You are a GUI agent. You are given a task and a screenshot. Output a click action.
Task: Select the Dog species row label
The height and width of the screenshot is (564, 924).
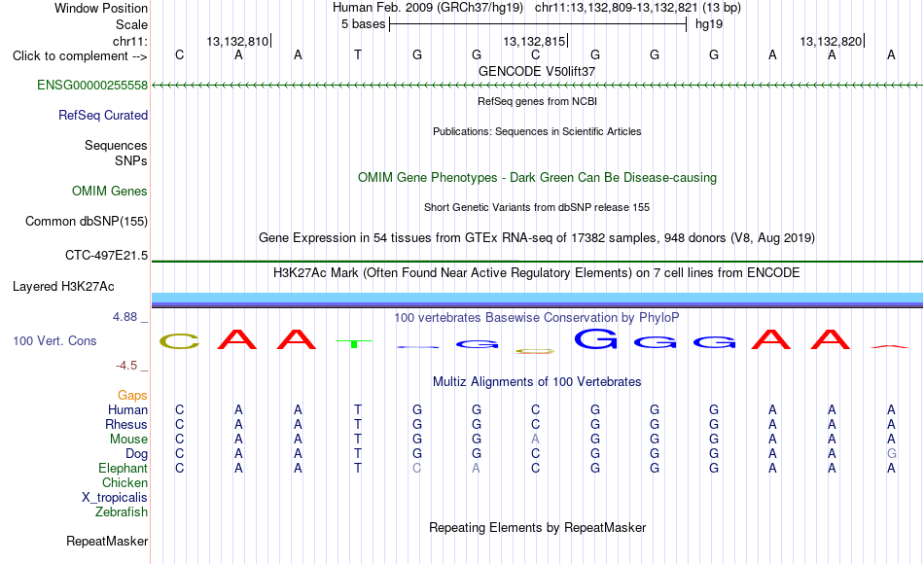coord(136,454)
